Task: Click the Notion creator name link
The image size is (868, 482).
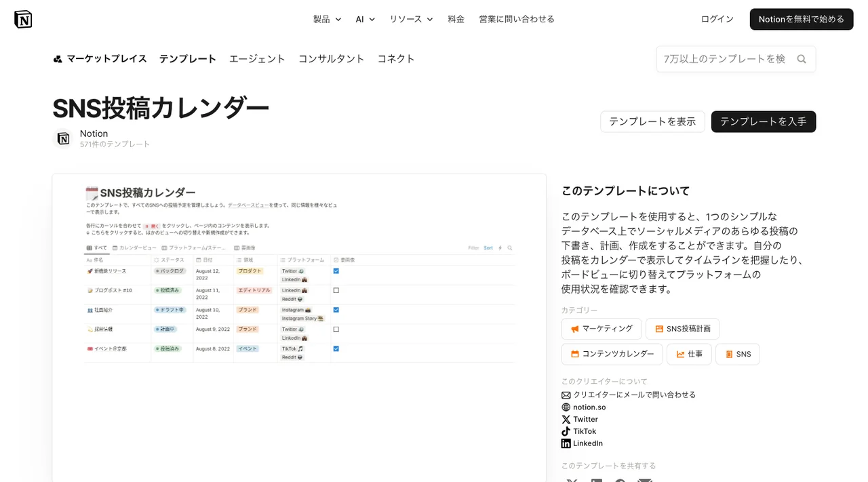Action: point(94,134)
